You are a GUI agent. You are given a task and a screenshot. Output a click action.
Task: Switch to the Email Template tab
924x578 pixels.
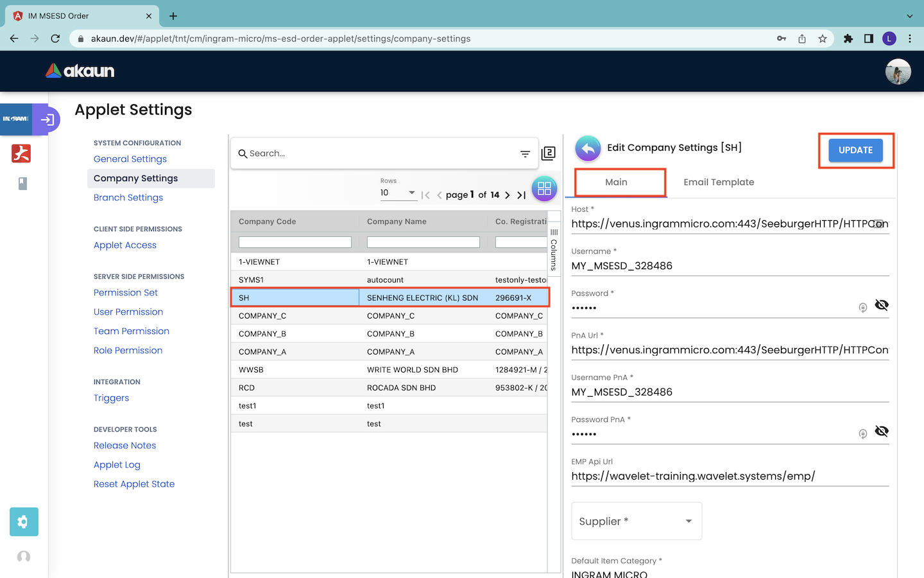point(719,182)
